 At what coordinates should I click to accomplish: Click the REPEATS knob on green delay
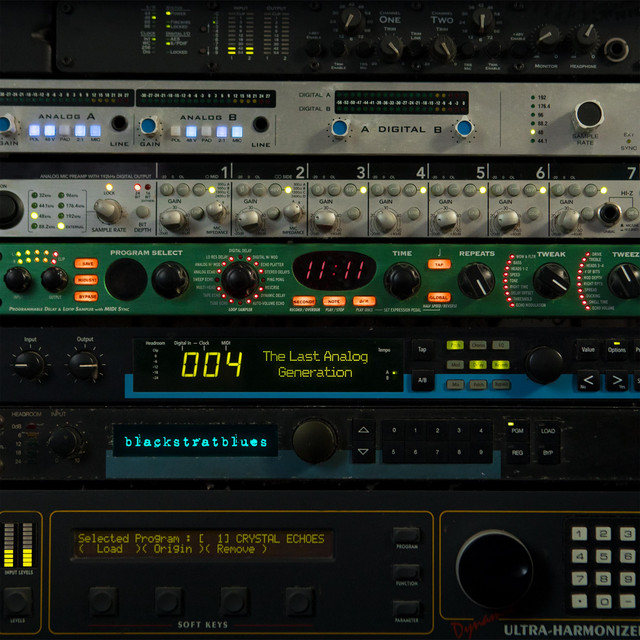[x=476, y=281]
